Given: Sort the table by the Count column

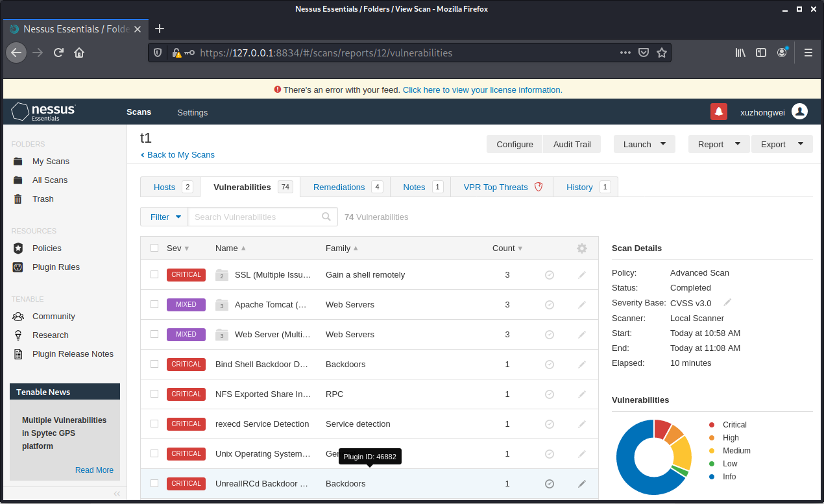Looking at the screenshot, I should [x=507, y=248].
